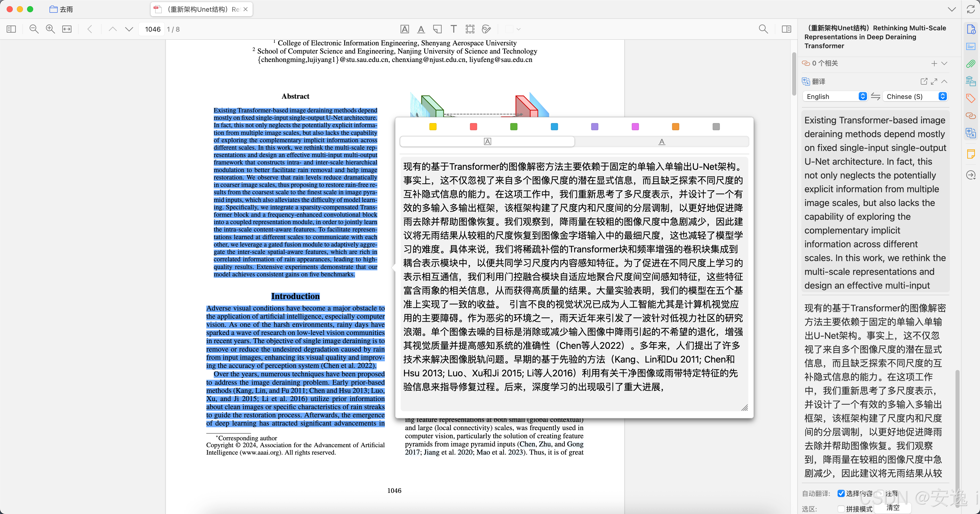Toggle the left sidebar panel icon
Image resolution: width=980 pixels, height=514 pixels.
pos(11,29)
